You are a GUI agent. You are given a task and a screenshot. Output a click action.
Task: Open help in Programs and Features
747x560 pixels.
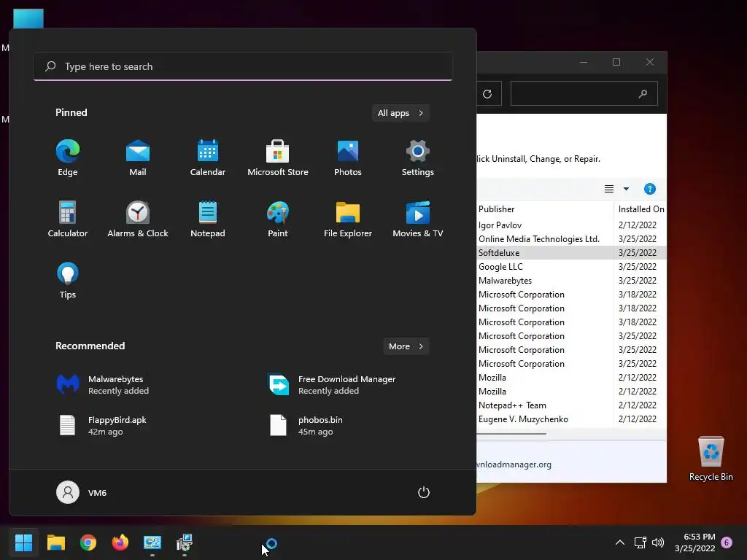tap(649, 189)
